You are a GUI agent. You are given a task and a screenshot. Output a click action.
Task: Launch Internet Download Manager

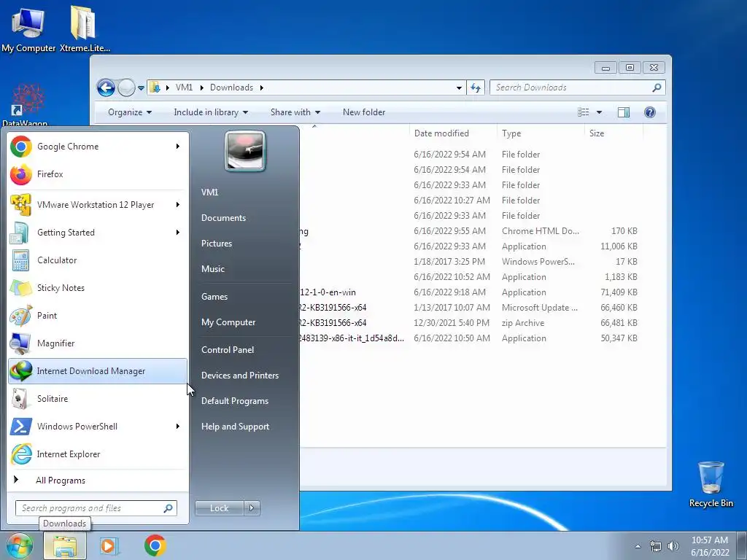98,371
